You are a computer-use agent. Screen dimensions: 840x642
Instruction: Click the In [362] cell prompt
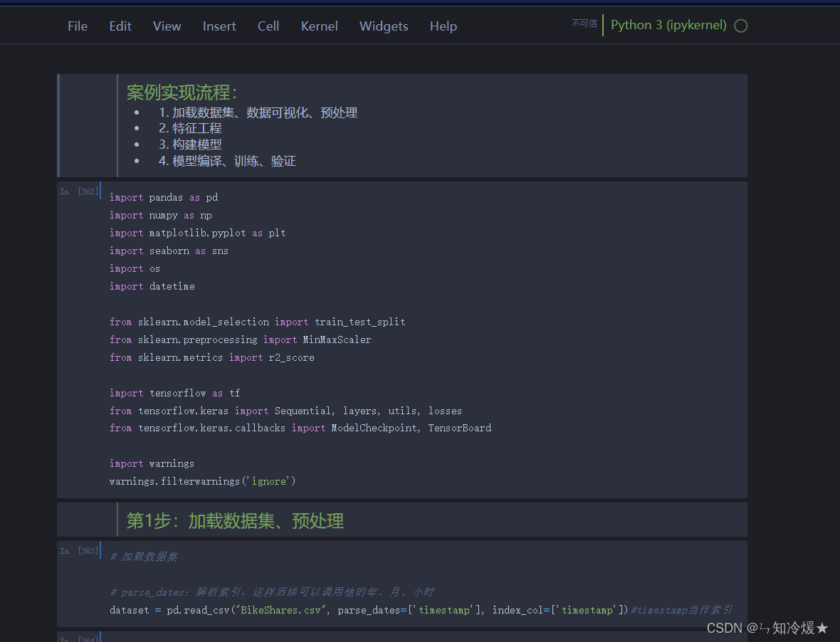tap(78, 191)
